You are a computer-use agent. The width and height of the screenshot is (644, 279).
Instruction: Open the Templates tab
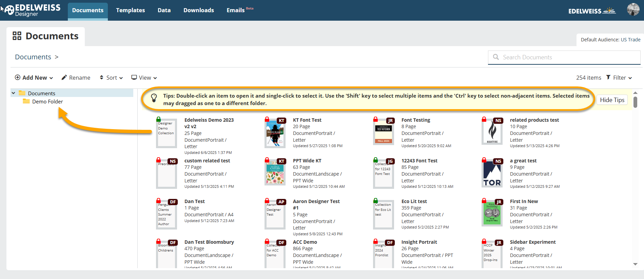tap(131, 10)
